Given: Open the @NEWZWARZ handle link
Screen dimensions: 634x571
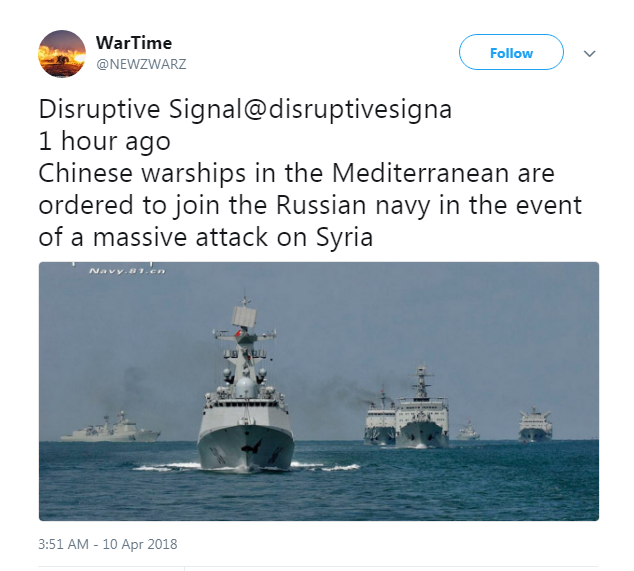Looking at the screenshot, I should 140,63.
